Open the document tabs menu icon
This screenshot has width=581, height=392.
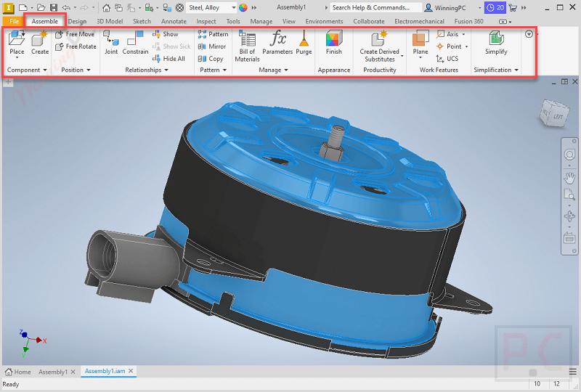click(573, 372)
